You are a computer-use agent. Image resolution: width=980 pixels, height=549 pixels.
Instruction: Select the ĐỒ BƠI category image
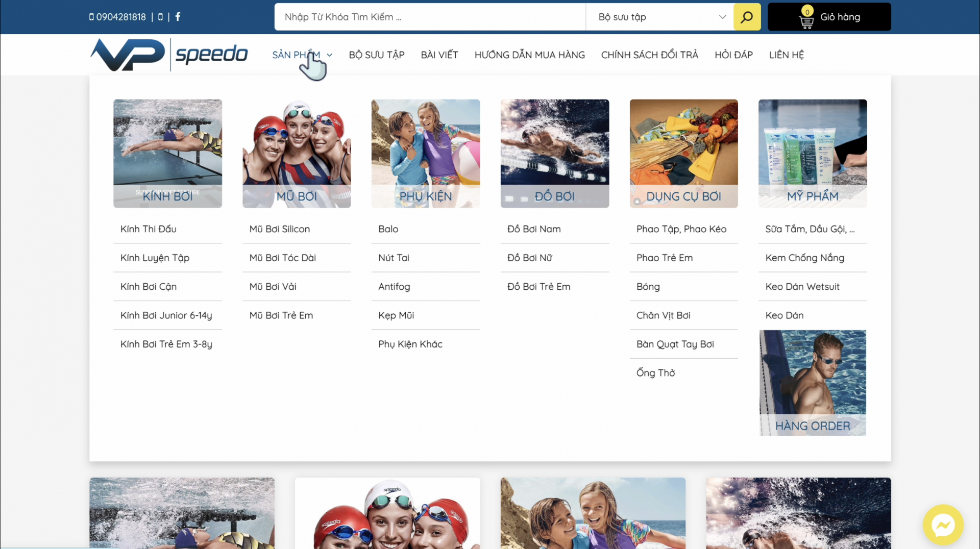[x=555, y=153]
